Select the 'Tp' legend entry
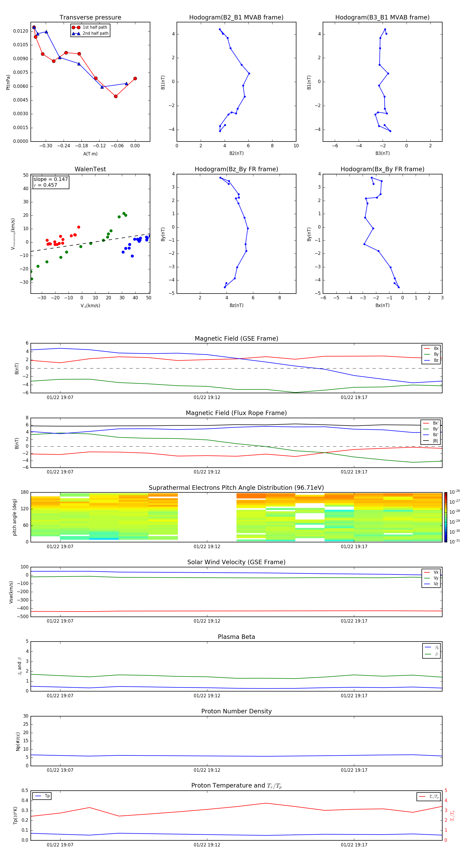The width and height of the screenshot is (473, 868). pyautogui.click(x=42, y=796)
